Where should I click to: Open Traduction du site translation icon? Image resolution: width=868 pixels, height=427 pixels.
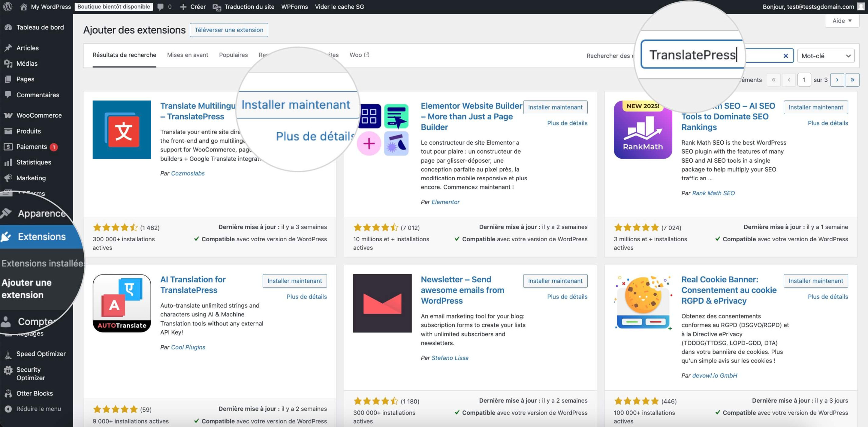(217, 7)
